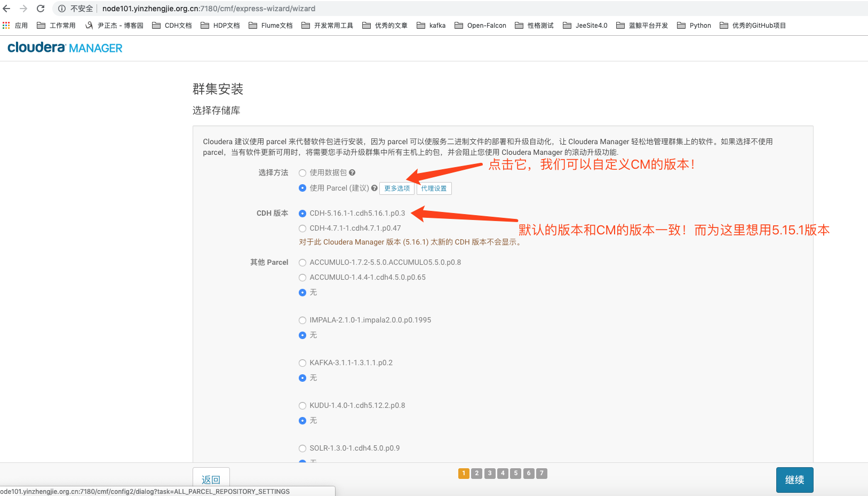Open the 蓝鲸平台开发 bookmark folder
Screen dimensions: 868x496
(642, 25)
